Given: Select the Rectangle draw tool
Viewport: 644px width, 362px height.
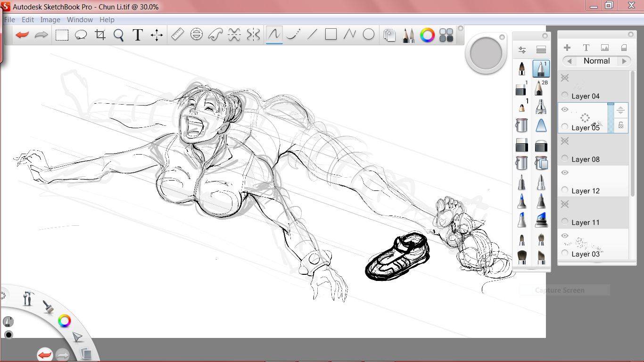Looking at the screenshot, I should 331,34.
